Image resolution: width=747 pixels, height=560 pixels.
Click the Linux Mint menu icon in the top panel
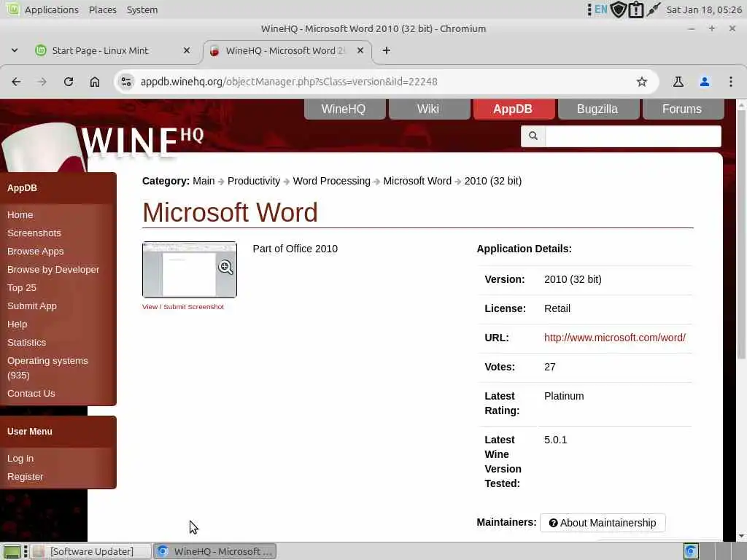click(x=13, y=9)
